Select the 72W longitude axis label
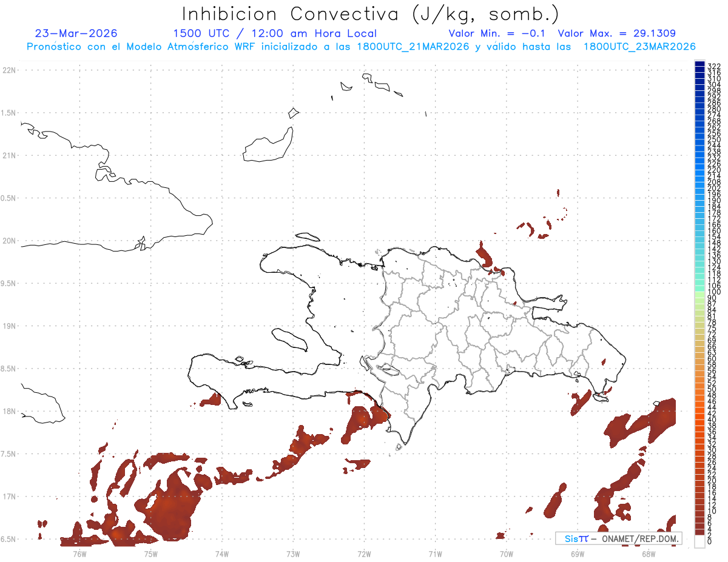Viewport: 728px width, 562px height. tap(364, 554)
